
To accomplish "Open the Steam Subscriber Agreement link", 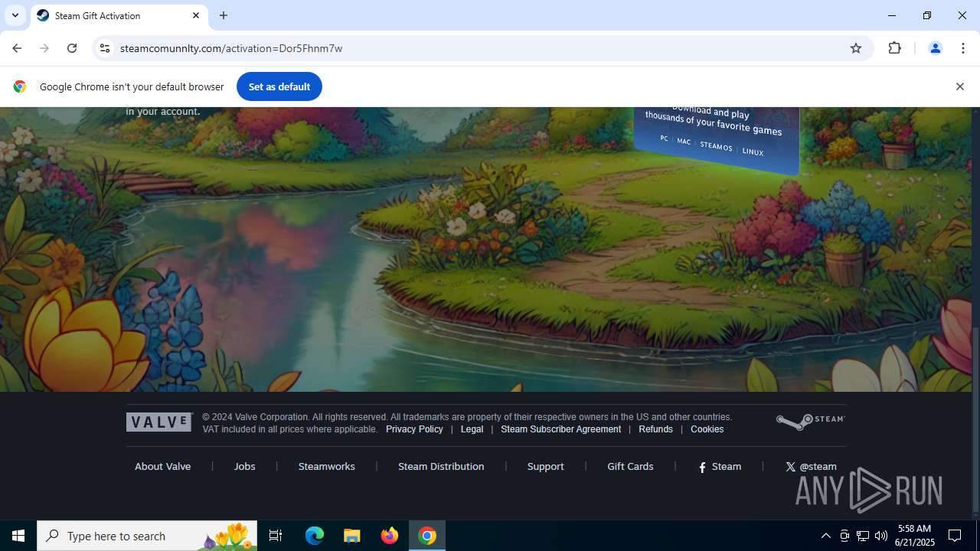I will click(561, 429).
